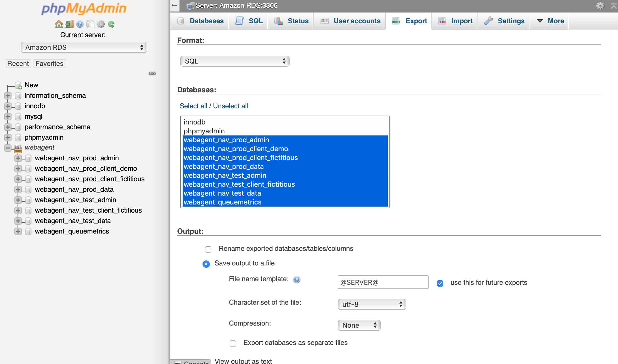The height and width of the screenshot is (364, 618).
Task: Click the innodb database cylinder icon
Action: pyautogui.click(x=18, y=106)
